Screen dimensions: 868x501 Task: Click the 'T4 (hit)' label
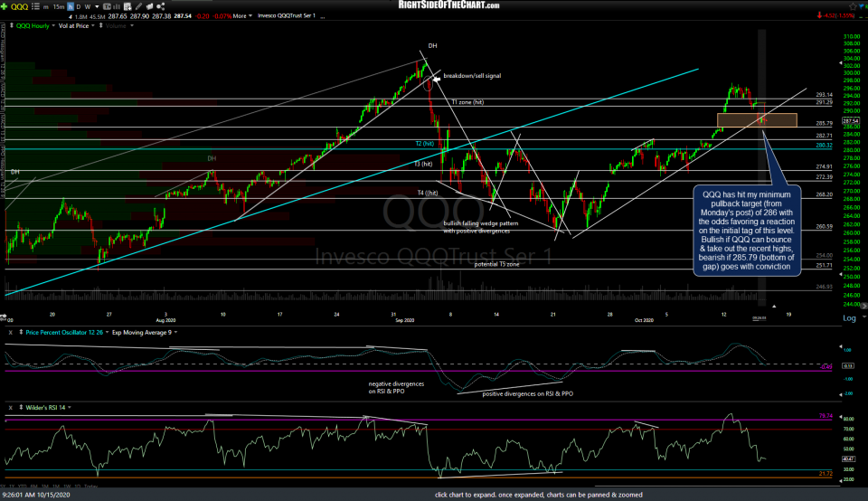pyautogui.click(x=428, y=194)
